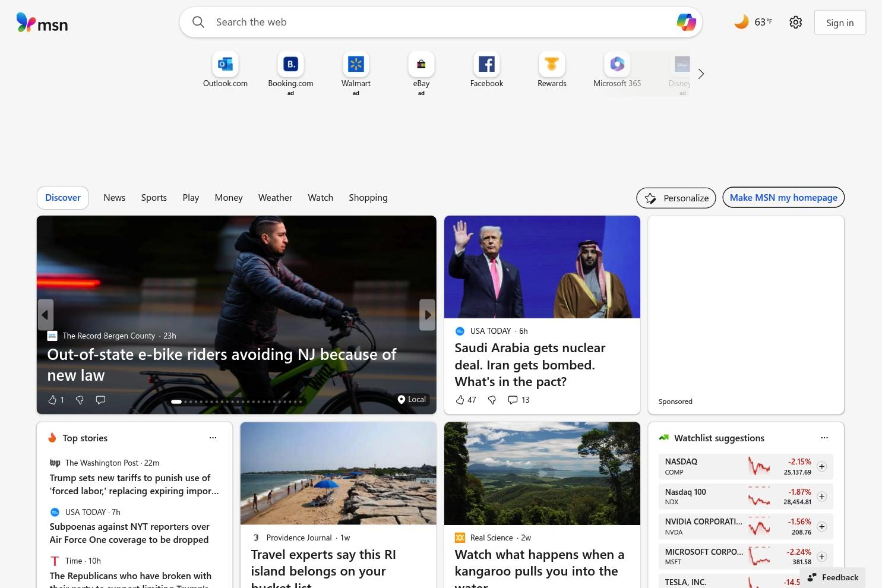882x588 pixels.
Task: Open the Travel experts RI island article
Action: coord(323,570)
